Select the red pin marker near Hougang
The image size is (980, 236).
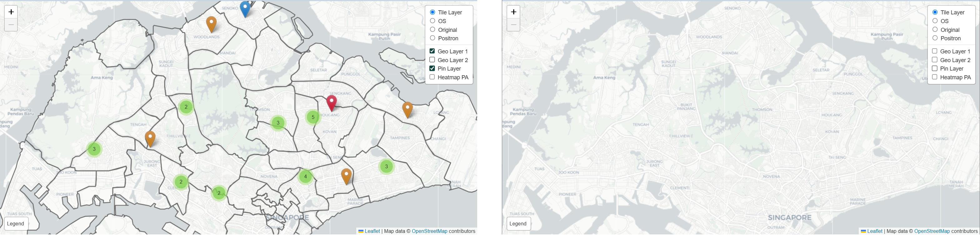coord(331,102)
